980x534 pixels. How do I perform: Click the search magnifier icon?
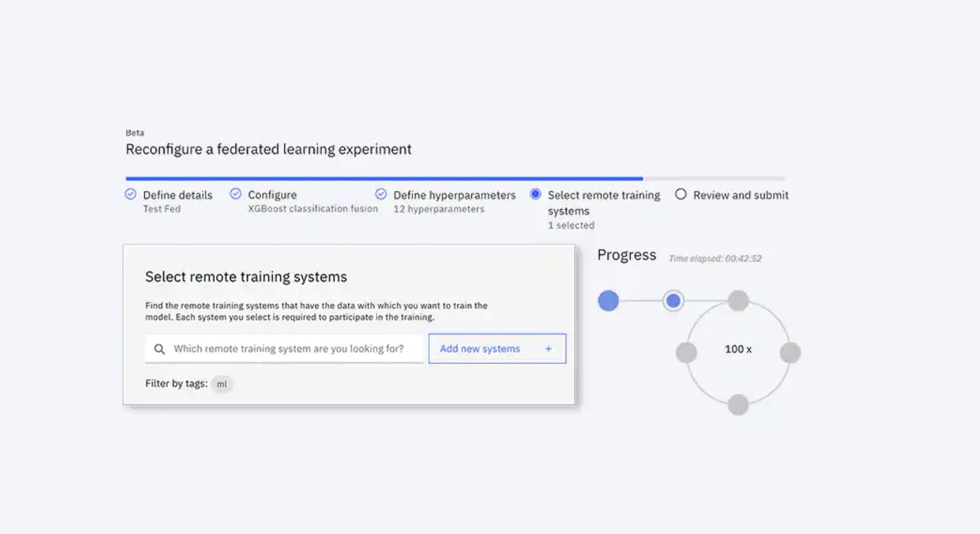point(159,349)
